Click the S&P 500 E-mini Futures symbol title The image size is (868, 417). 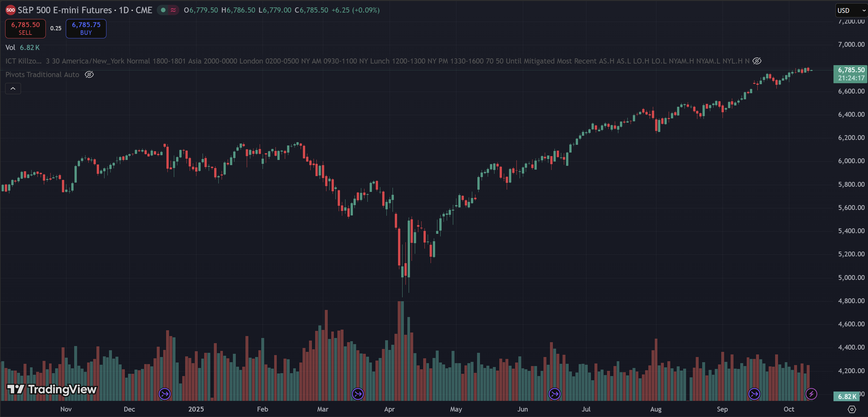[x=65, y=10]
